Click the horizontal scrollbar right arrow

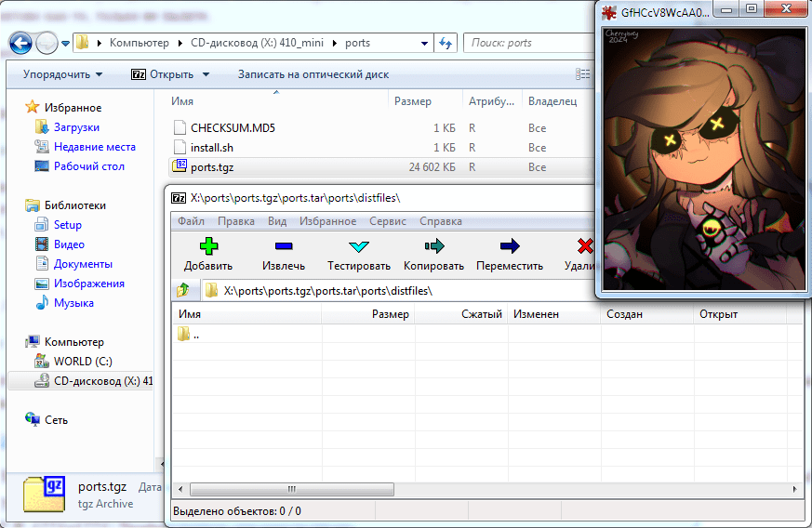pos(795,489)
